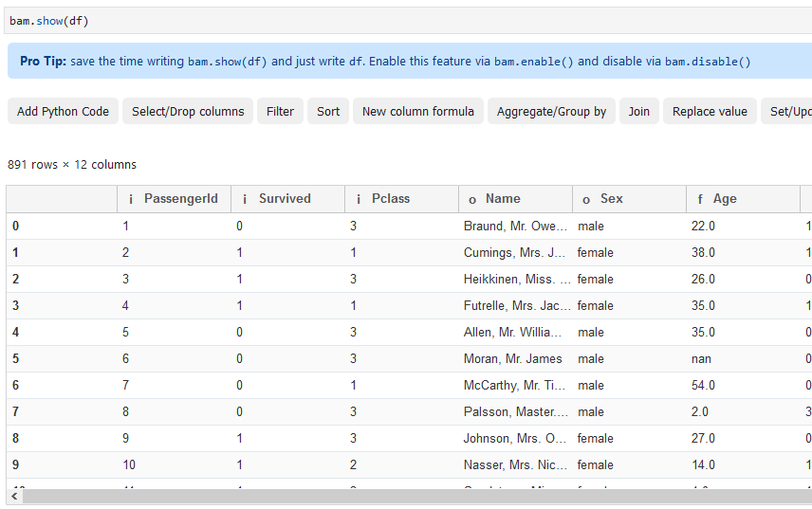Click the scrollbar's left arrow
This screenshot has width=812, height=509.
pyautogui.click(x=12, y=497)
